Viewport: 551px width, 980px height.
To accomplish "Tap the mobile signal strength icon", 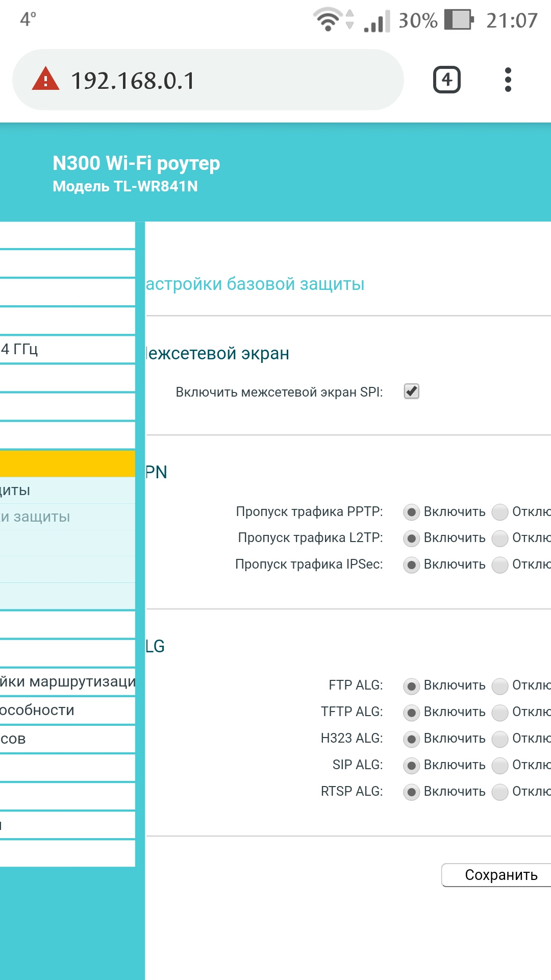I will (377, 21).
